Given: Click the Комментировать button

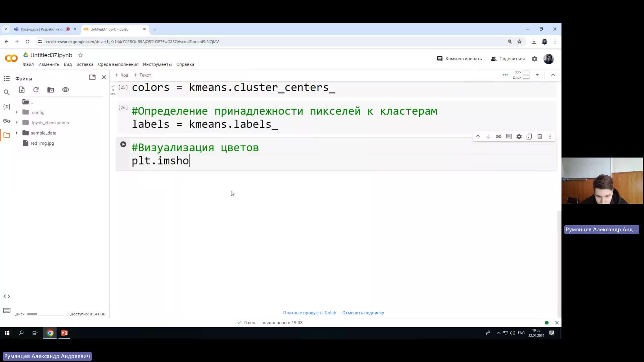Looking at the screenshot, I should click(x=459, y=59).
